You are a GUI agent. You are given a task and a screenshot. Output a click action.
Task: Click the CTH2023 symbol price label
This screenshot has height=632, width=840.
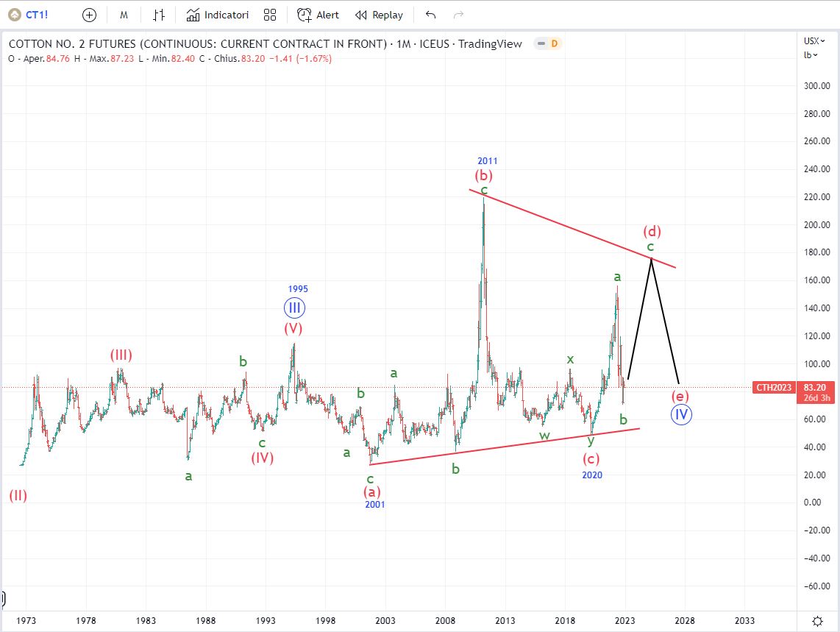(x=774, y=388)
